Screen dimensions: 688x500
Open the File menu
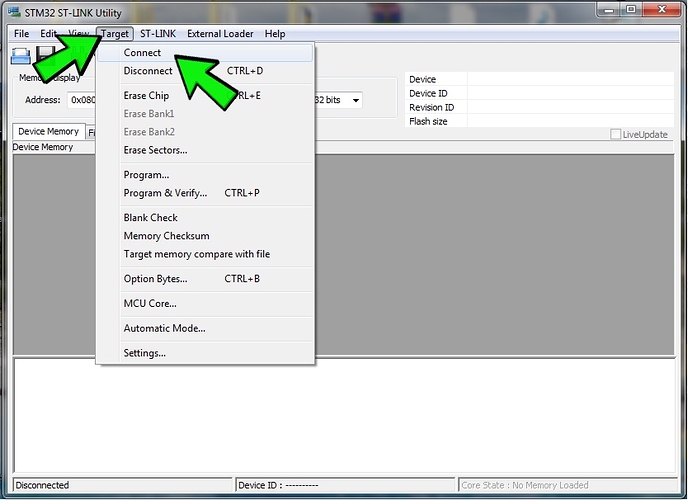(21, 34)
